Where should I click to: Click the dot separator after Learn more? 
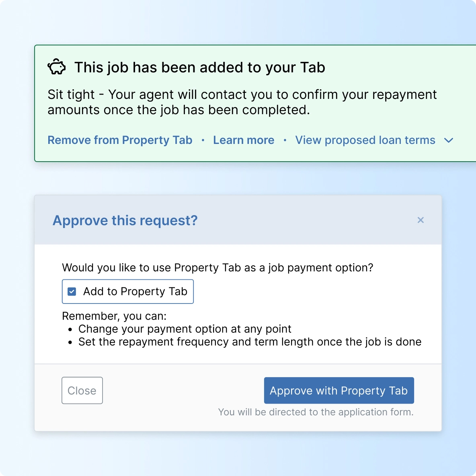point(285,140)
